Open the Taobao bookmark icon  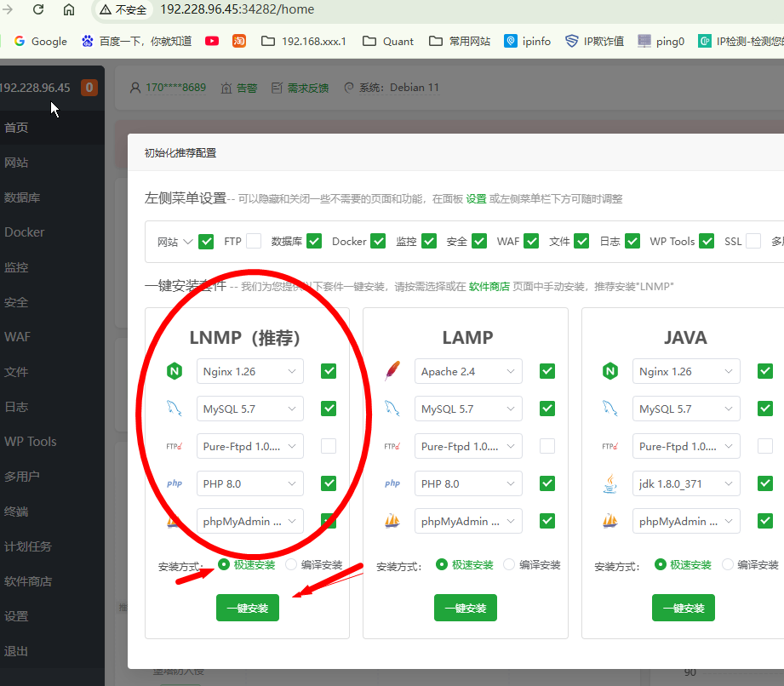coord(239,41)
